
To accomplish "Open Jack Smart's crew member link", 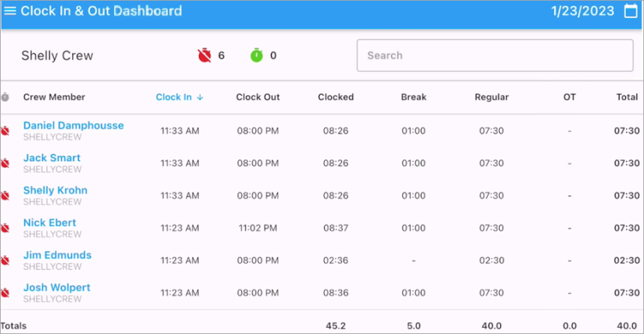I will (52, 158).
